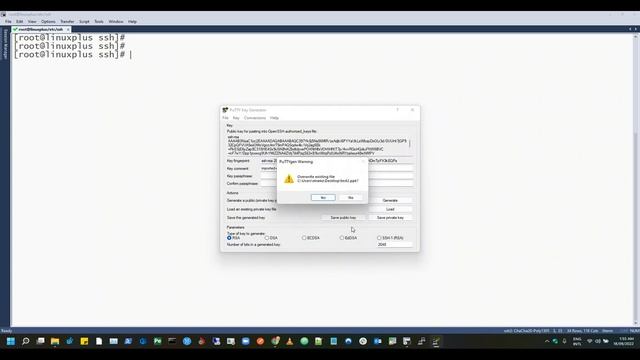Open the SecureCRT Help menu
Viewport: 640px width, 360px height.
click(132, 22)
